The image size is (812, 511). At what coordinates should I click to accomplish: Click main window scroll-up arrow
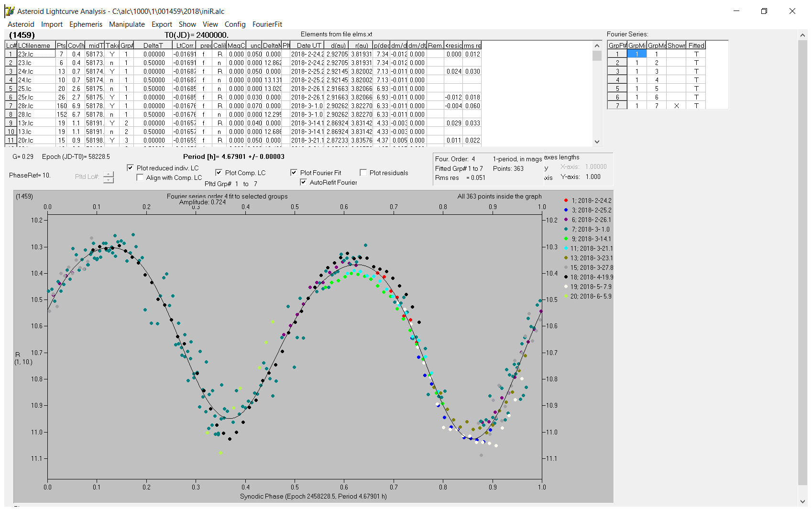[802, 35]
